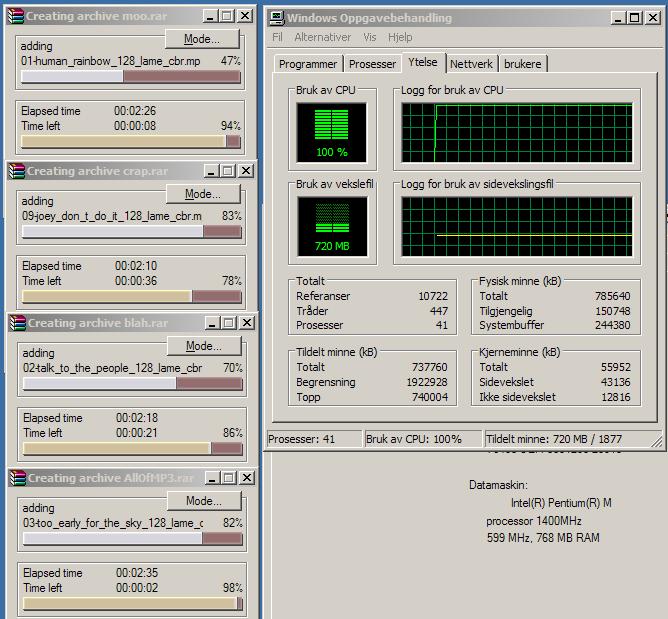Image resolution: width=668 pixels, height=619 pixels.
Task: Click WinRAR icon in AllOfMP3.rar title bar
Action: (17, 478)
